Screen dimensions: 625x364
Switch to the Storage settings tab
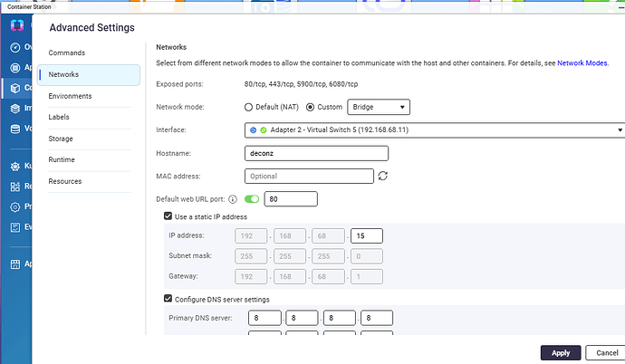[61, 139]
